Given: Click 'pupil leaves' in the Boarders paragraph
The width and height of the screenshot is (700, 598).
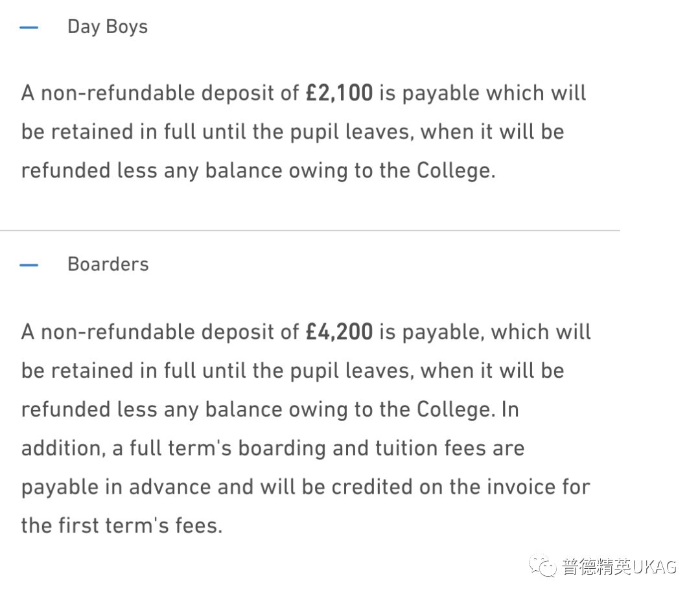Looking at the screenshot, I should pos(349,371).
